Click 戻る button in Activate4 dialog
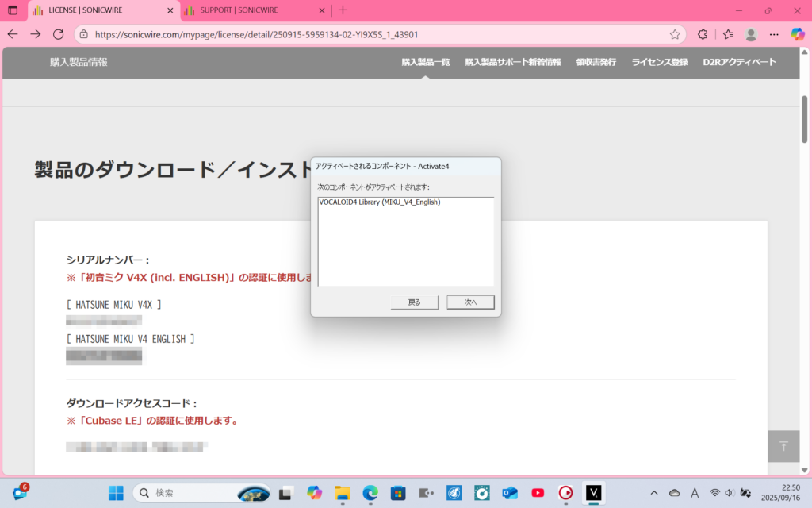Viewport: 812px width, 508px height. (415, 302)
